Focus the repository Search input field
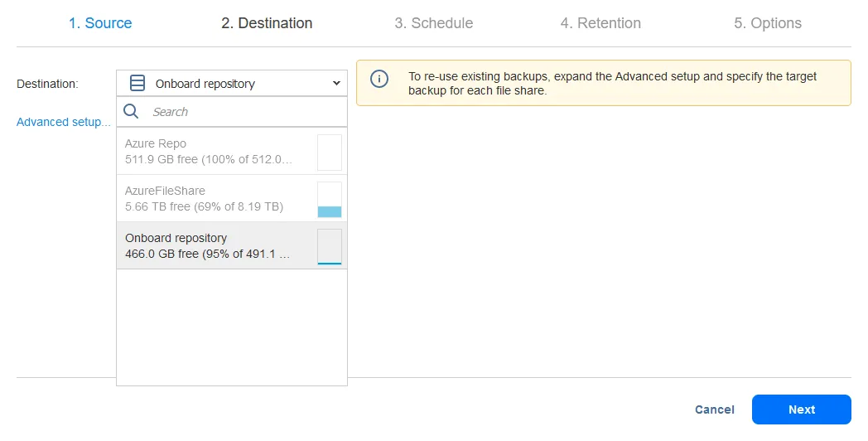868x441 pixels. [x=240, y=111]
